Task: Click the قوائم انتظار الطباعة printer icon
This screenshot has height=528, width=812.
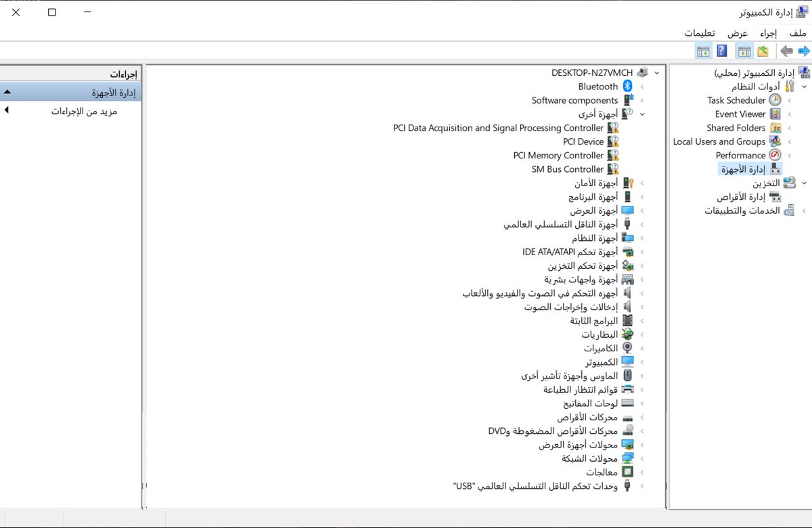Action: pyautogui.click(x=628, y=389)
